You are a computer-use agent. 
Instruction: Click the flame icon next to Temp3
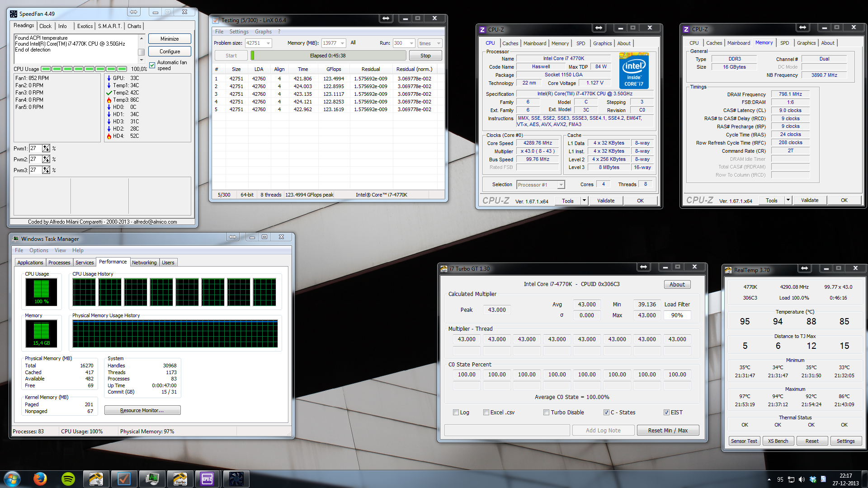coord(109,100)
